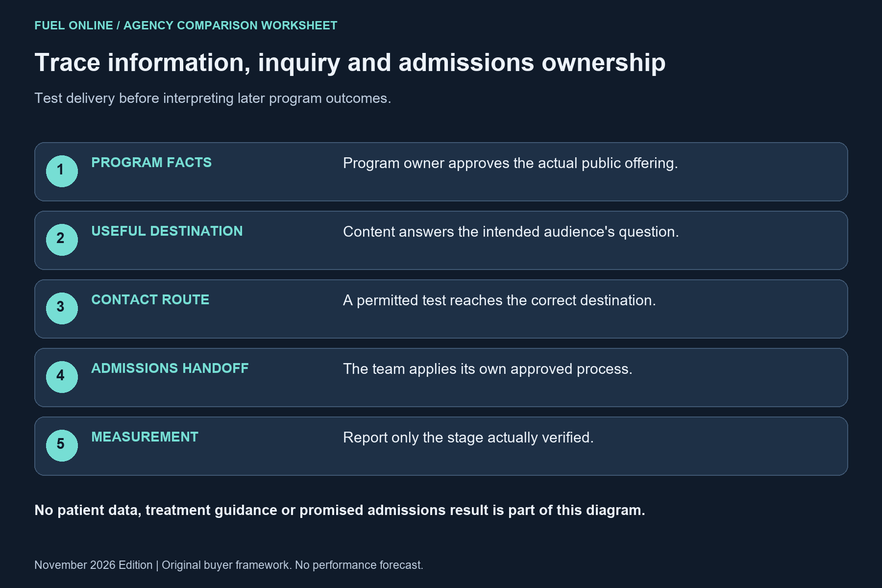882x588 pixels.
Task: Select the ADMISSIONS HANDOFF heading
Action: (170, 368)
